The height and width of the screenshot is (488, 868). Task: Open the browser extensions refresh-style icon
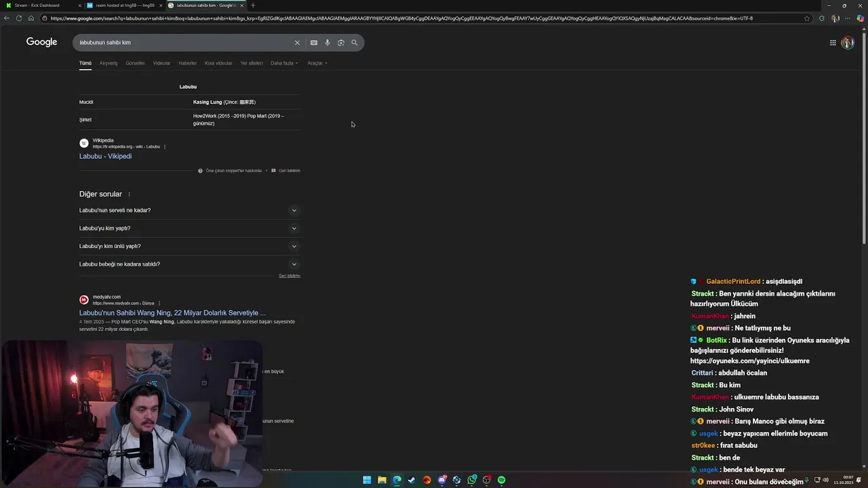pos(822,18)
